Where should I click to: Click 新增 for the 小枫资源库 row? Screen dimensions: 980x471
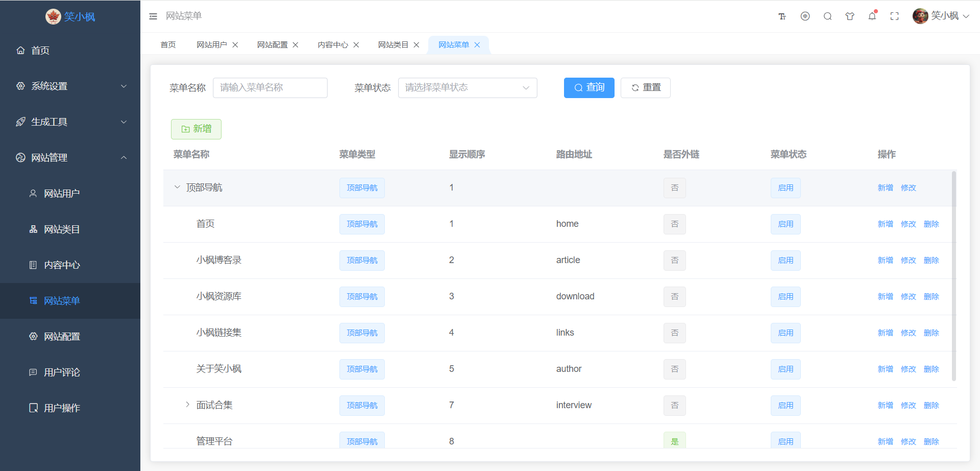886,297
